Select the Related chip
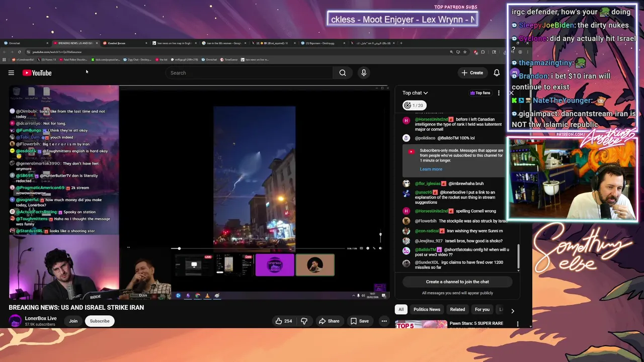The height and width of the screenshot is (362, 644). click(457, 309)
